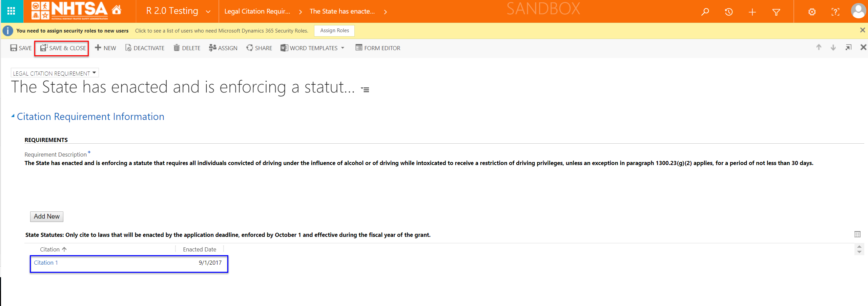Viewport: 868px width, 306px height.
Task: Click the Assign Roles button
Action: coord(334,30)
